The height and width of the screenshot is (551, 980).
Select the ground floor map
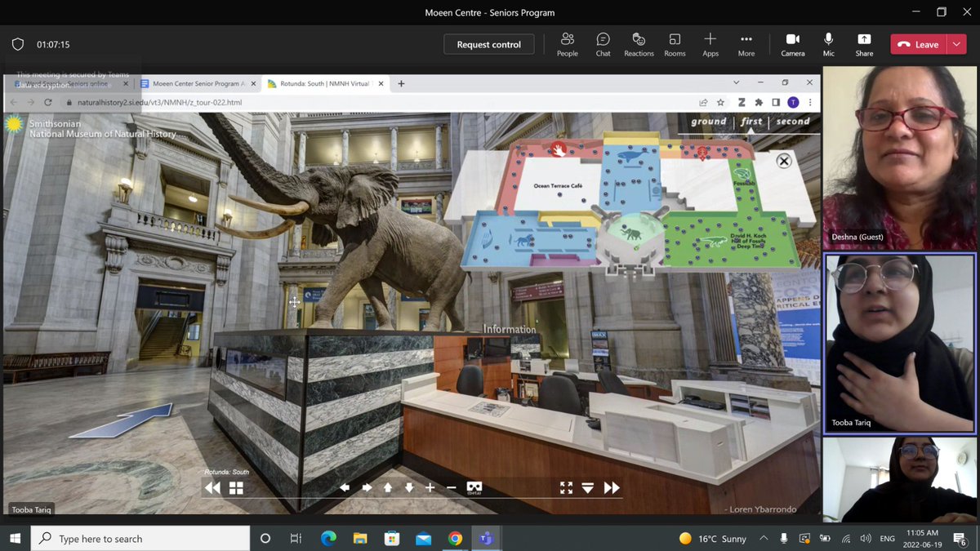[x=708, y=121]
